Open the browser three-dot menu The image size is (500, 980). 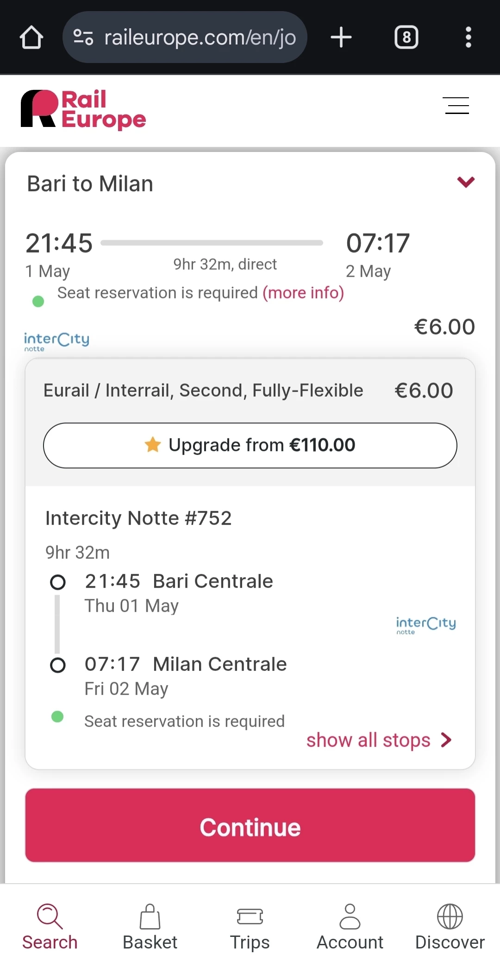click(x=468, y=38)
